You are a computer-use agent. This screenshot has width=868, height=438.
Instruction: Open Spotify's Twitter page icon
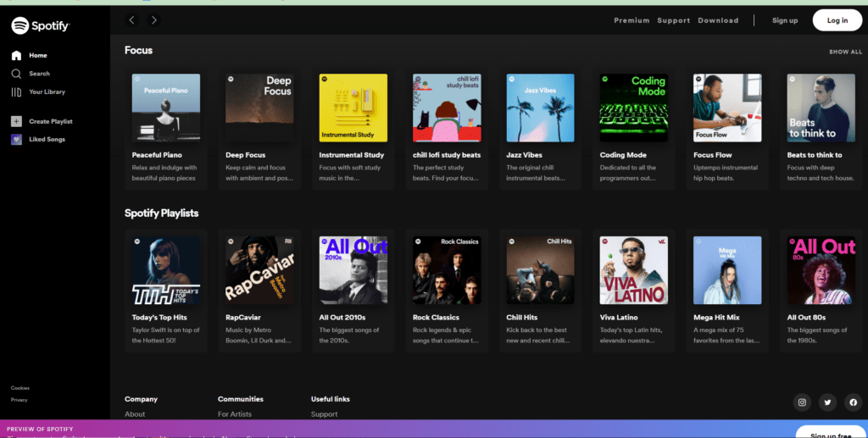(827, 402)
